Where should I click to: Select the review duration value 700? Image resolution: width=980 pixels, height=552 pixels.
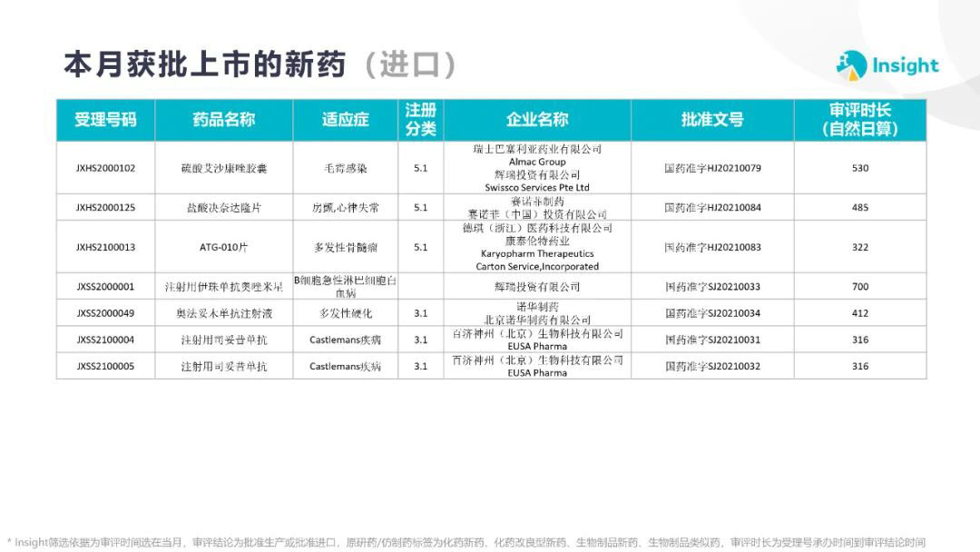(859, 287)
